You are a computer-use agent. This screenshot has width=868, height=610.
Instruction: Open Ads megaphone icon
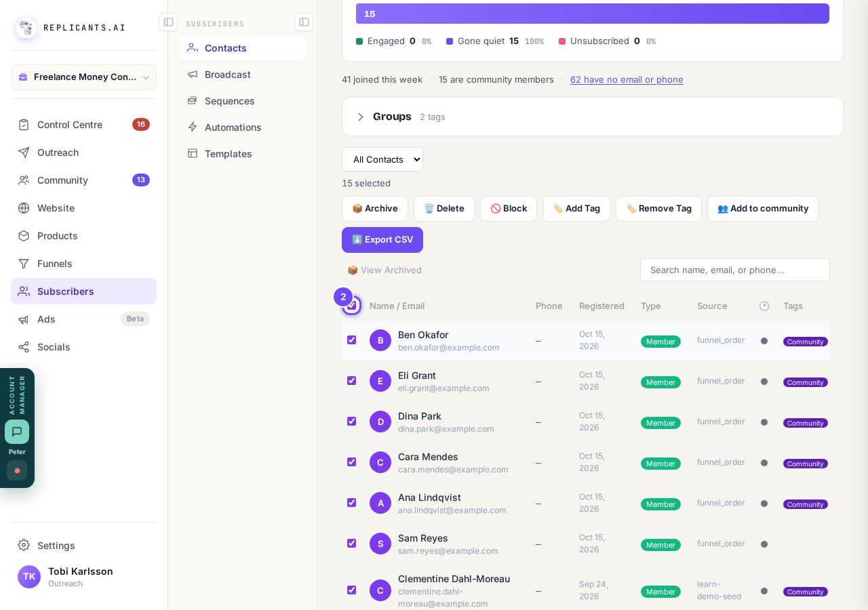click(x=24, y=319)
